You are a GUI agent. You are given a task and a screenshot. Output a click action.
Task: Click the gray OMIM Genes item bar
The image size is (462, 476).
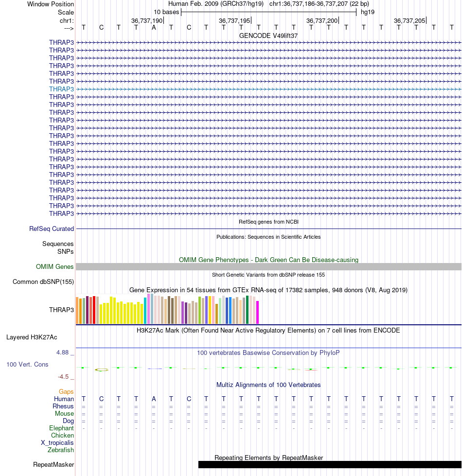268,267
